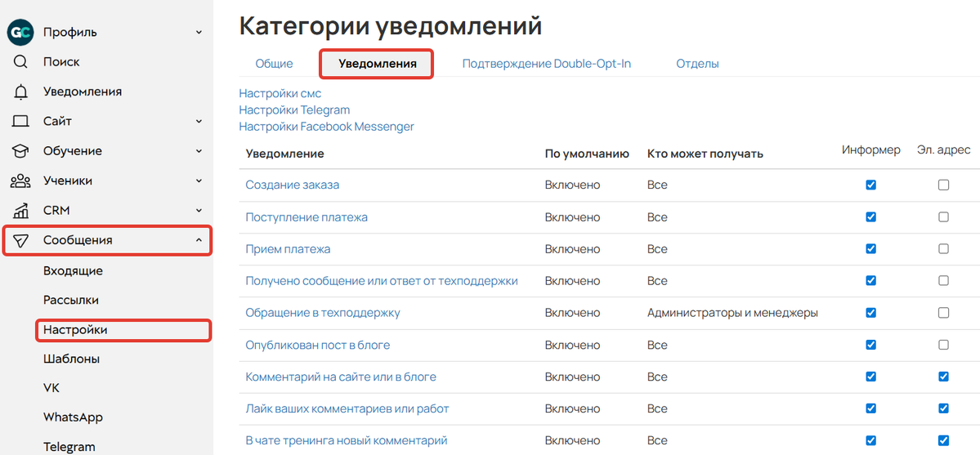Viewport: 980px width, 455px height.
Task: Expand the Сайт menu chevron
Action: click(199, 121)
